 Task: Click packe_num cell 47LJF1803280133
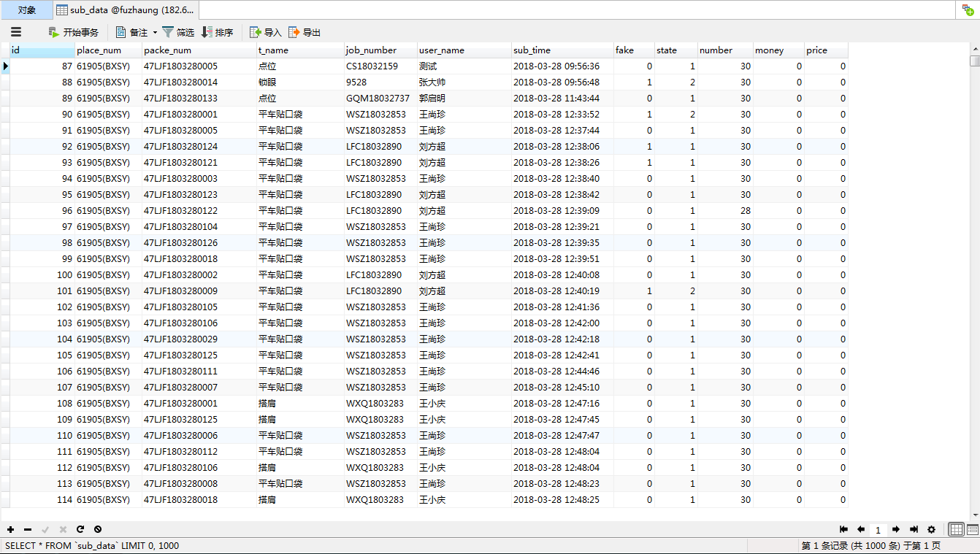[199, 99]
